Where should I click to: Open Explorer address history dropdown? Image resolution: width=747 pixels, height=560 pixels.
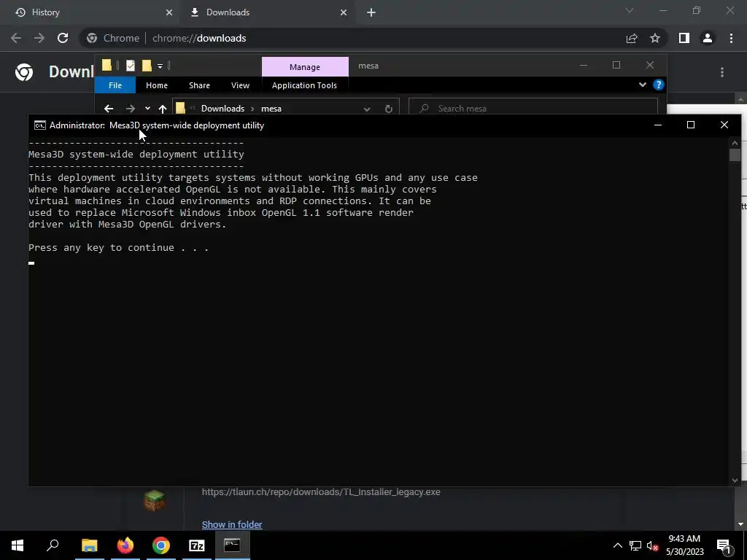(x=367, y=109)
